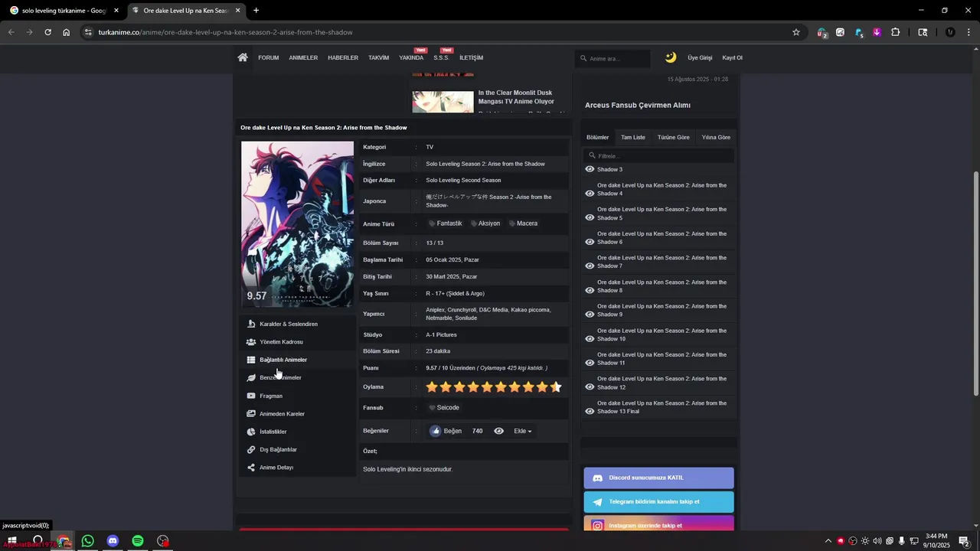Switch to the Yılına Göre tab
The image size is (980, 551).
[716, 137]
